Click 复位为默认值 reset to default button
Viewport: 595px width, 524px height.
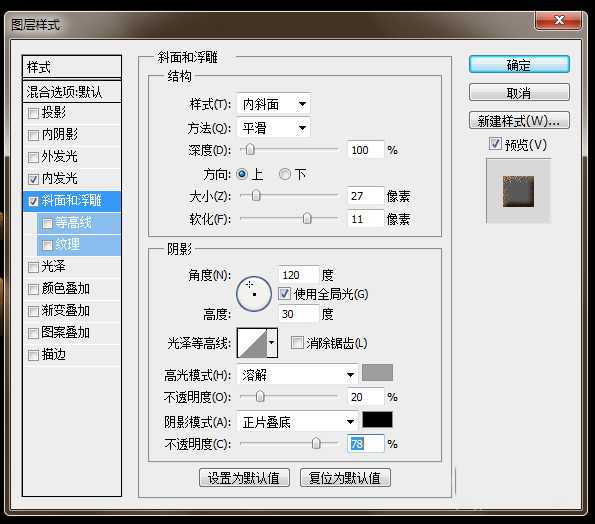(345, 478)
